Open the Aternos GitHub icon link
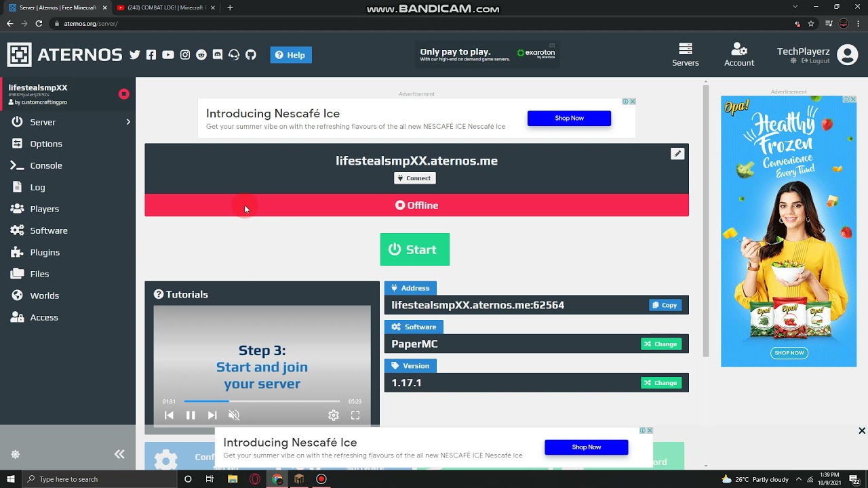This screenshot has height=488, width=868. [251, 55]
